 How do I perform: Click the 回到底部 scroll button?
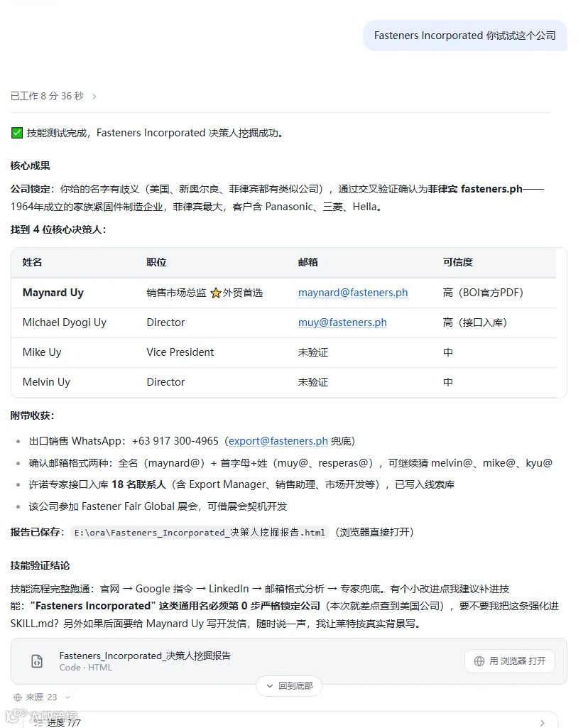pyautogui.click(x=288, y=686)
